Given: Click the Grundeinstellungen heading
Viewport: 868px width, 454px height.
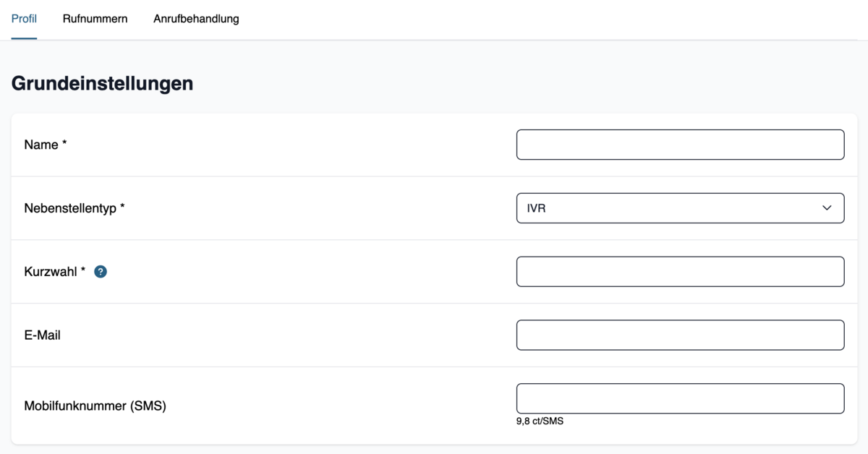Looking at the screenshot, I should (x=102, y=83).
